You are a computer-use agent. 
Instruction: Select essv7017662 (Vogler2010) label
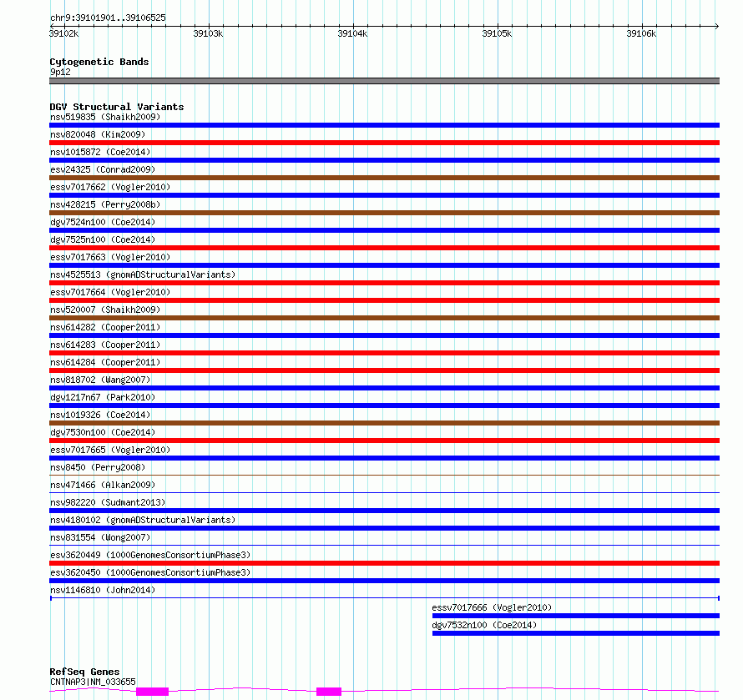(110, 187)
